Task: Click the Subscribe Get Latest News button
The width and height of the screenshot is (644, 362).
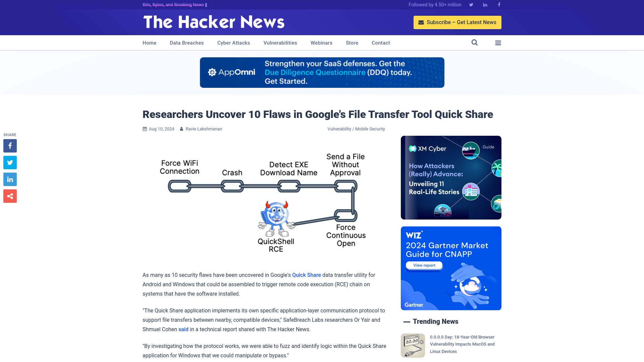Action: click(x=458, y=22)
